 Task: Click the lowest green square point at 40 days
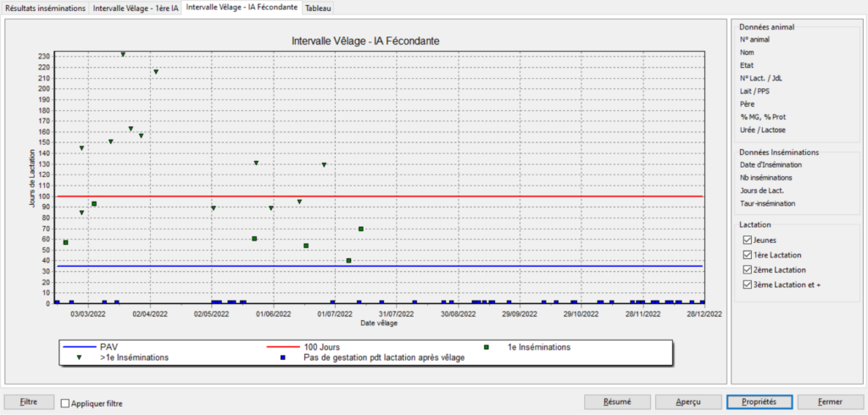(x=349, y=261)
